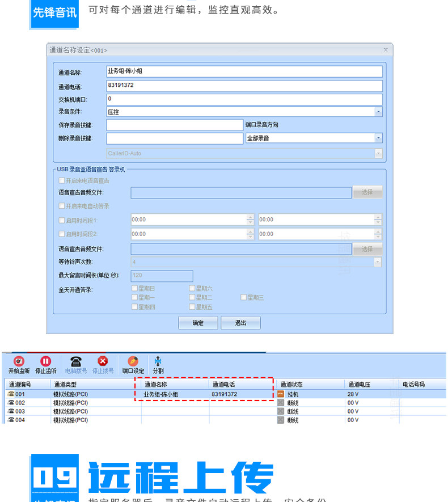
Task: Click first 选择 button for audio file
Action: (x=367, y=192)
